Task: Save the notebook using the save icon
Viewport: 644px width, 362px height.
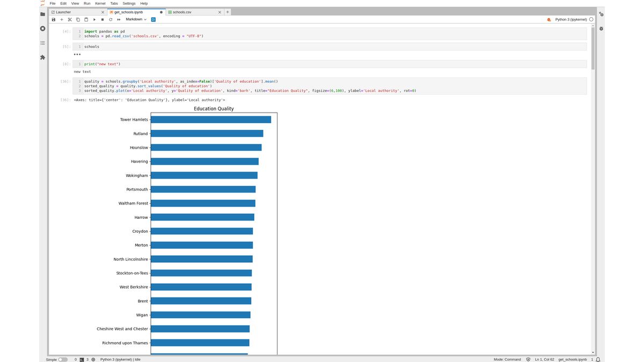Action: pos(53,19)
